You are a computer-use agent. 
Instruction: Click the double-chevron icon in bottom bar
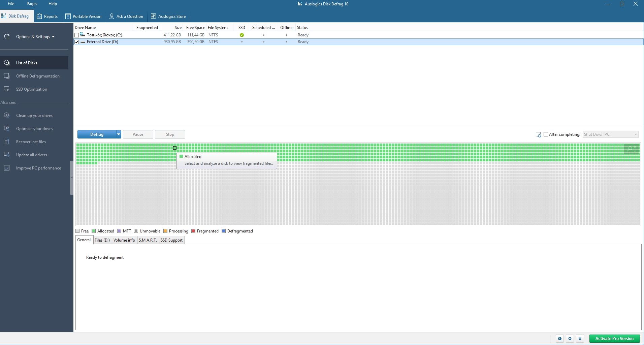click(x=580, y=339)
